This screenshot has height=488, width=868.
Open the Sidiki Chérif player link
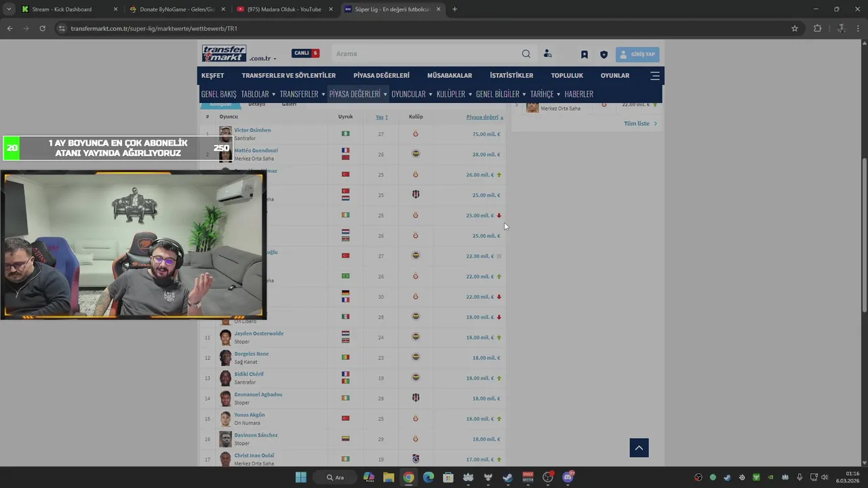(249, 374)
